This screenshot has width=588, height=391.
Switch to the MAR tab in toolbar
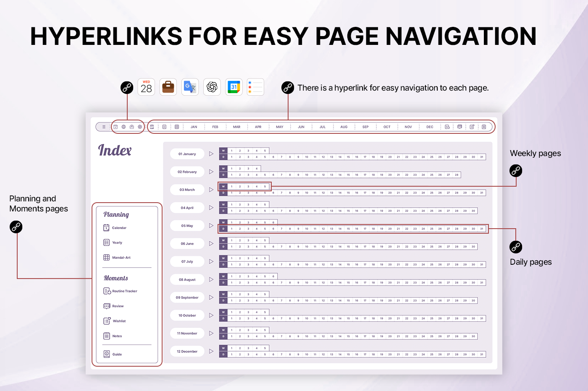(x=237, y=127)
